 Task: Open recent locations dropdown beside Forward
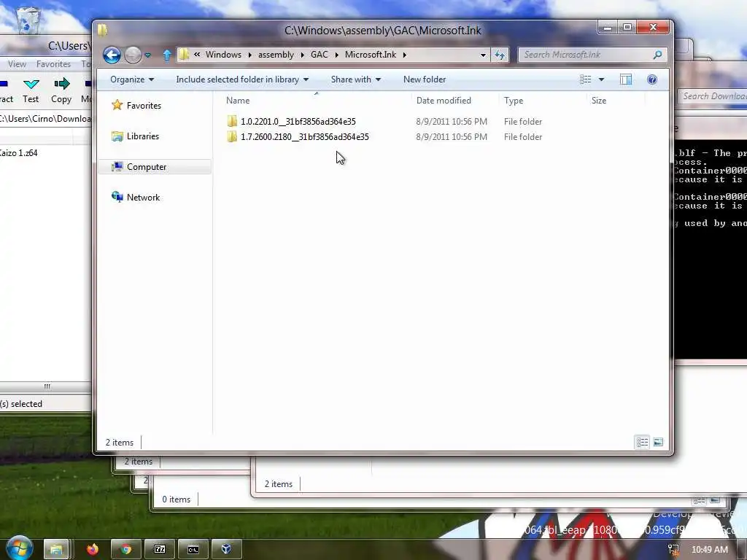[148, 55]
